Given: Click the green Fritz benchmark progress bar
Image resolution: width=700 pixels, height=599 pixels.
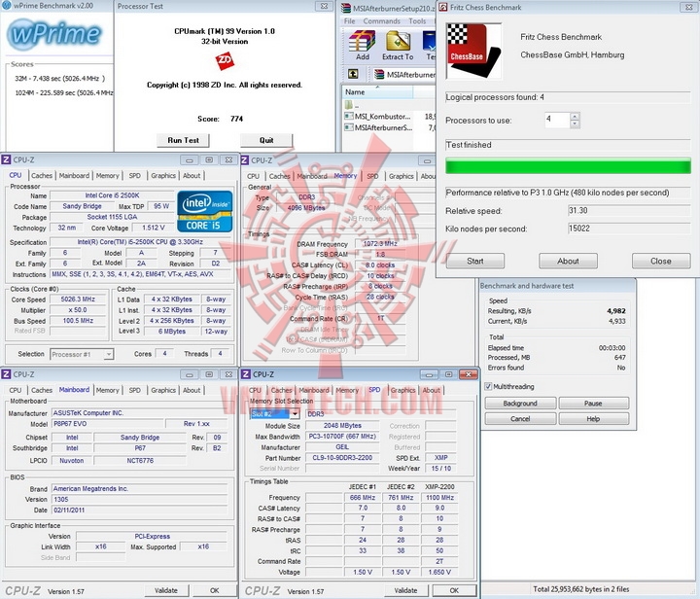Looking at the screenshot, I should coord(568,166).
